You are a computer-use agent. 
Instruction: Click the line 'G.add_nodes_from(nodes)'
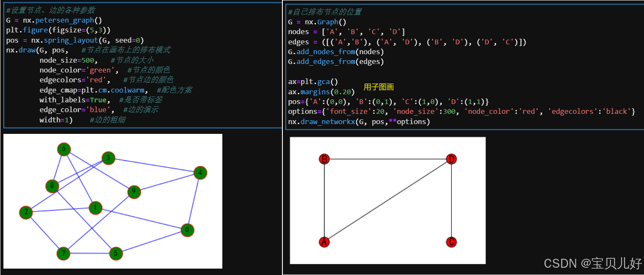[x=336, y=52]
